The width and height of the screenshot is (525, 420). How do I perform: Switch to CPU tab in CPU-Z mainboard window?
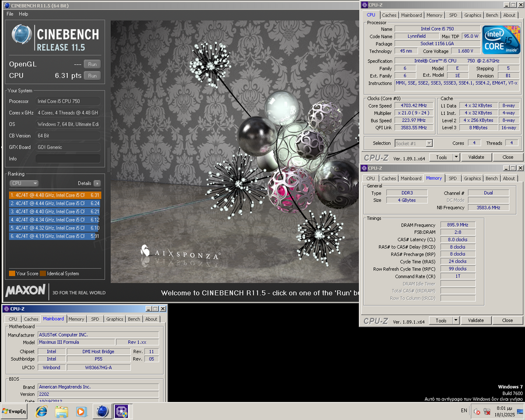pyautogui.click(x=13, y=319)
